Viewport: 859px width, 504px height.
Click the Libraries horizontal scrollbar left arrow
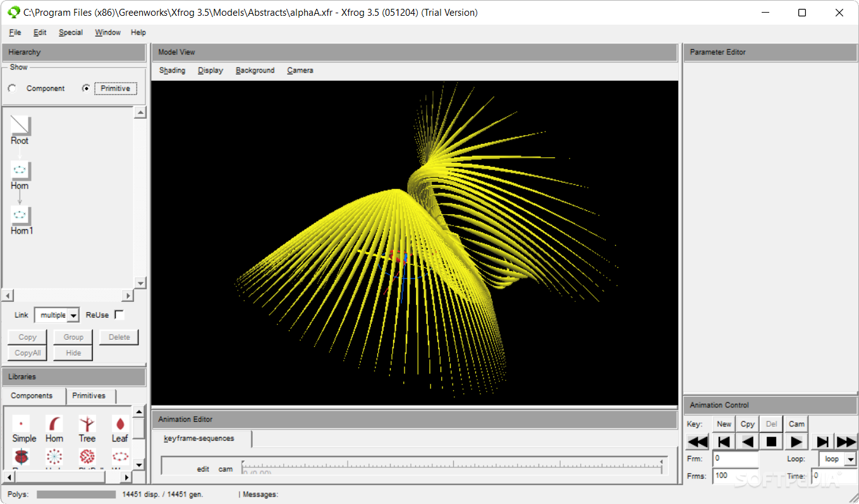(x=9, y=477)
